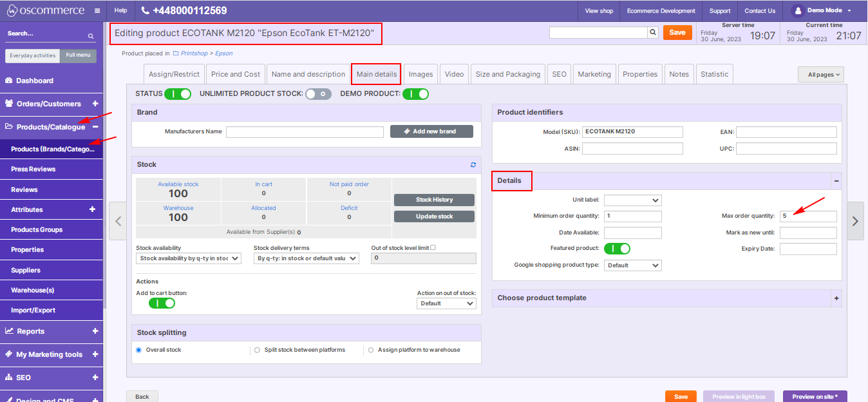
Task: Click the Manufacturers Name input field
Action: pos(305,132)
